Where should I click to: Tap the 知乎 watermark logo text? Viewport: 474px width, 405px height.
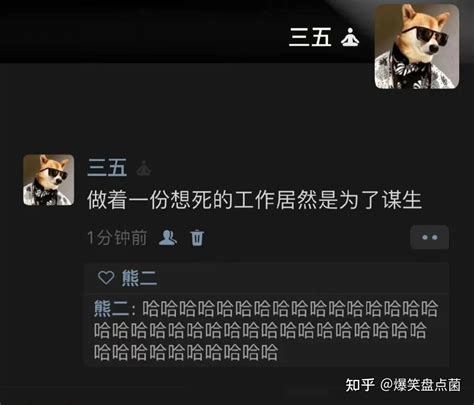(x=360, y=385)
